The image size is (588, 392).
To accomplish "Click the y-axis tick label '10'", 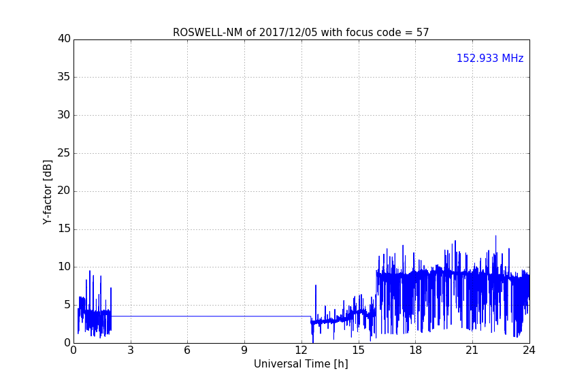I will pyautogui.click(x=64, y=267).
